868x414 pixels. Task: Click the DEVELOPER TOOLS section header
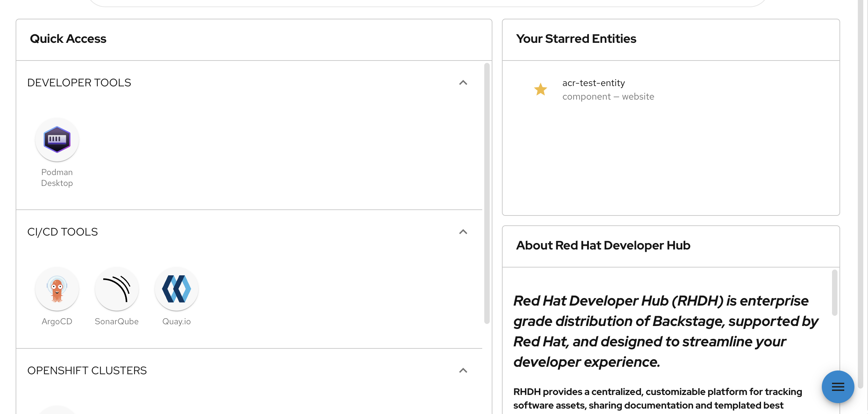click(x=79, y=83)
